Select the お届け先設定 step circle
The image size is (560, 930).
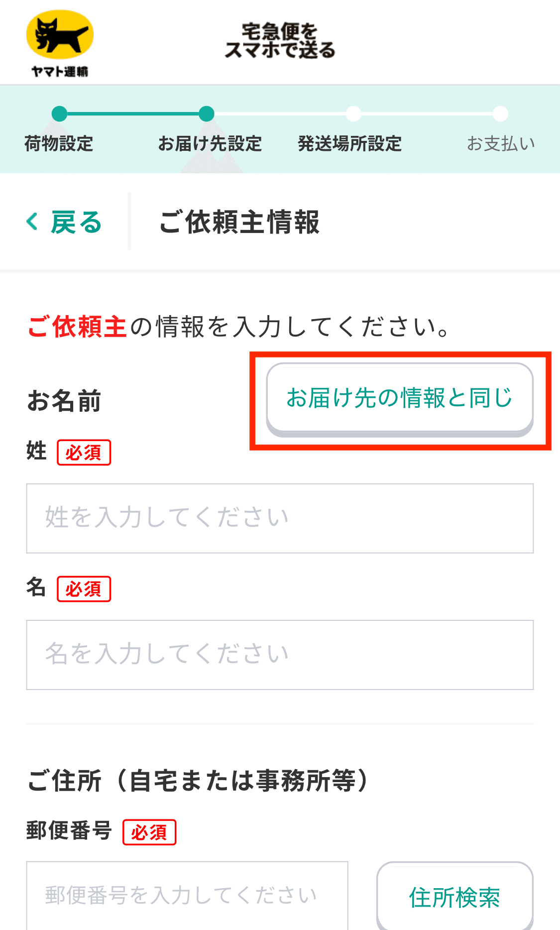[206, 114]
